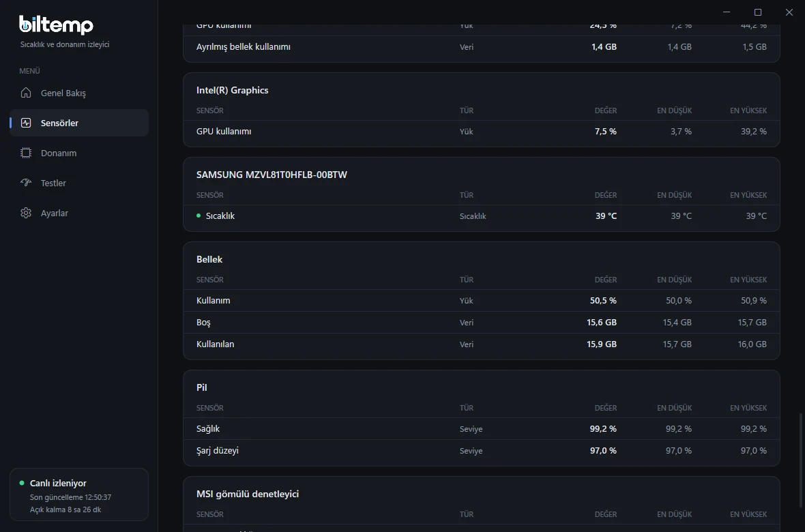Click the Boş sensor row label
The image size is (805, 532).
click(203, 323)
